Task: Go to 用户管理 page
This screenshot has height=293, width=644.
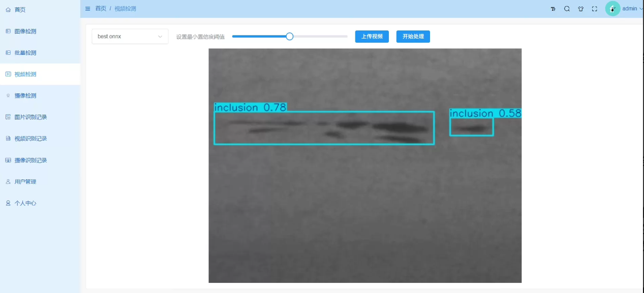Action: click(x=40, y=181)
